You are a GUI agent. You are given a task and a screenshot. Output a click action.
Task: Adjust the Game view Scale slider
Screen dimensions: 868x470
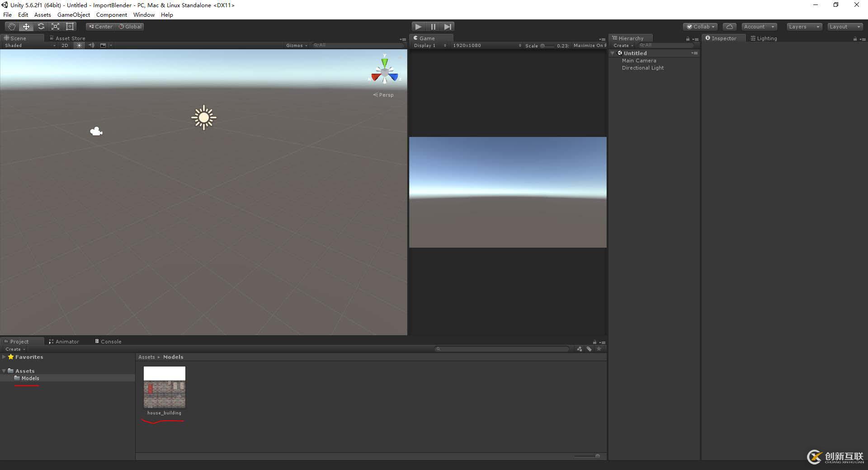pos(547,46)
